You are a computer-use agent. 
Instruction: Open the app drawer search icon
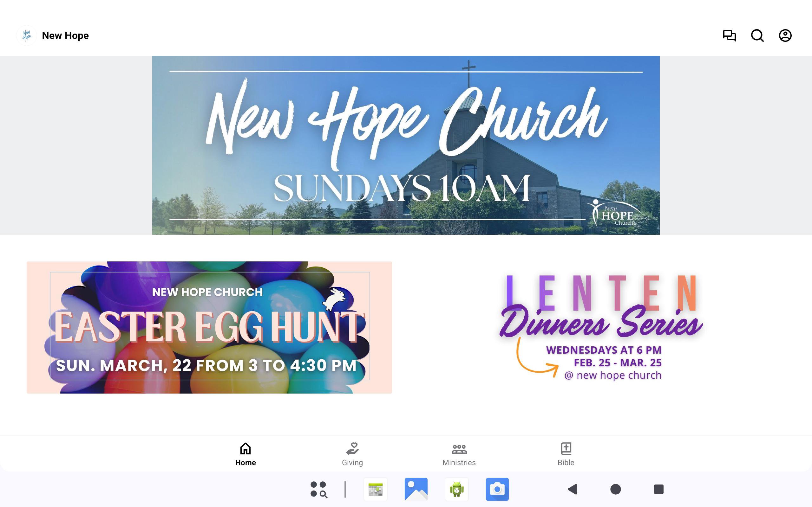click(x=318, y=489)
